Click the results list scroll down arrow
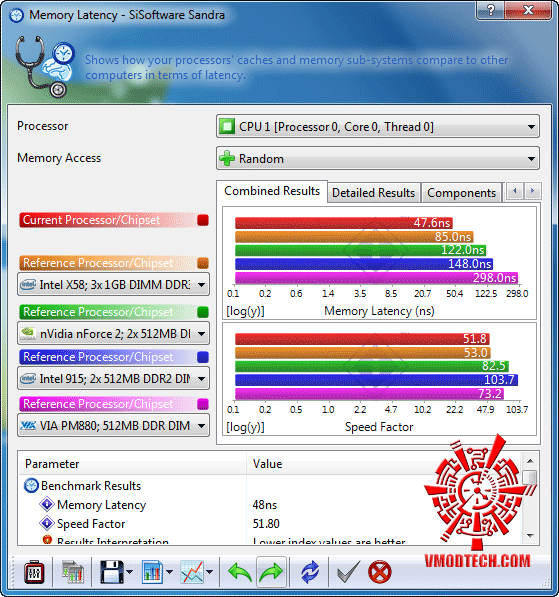 (530, 535)
